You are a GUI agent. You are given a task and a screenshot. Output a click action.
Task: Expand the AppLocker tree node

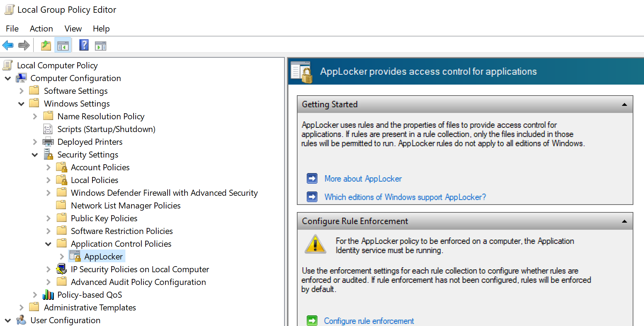(62, 256)
